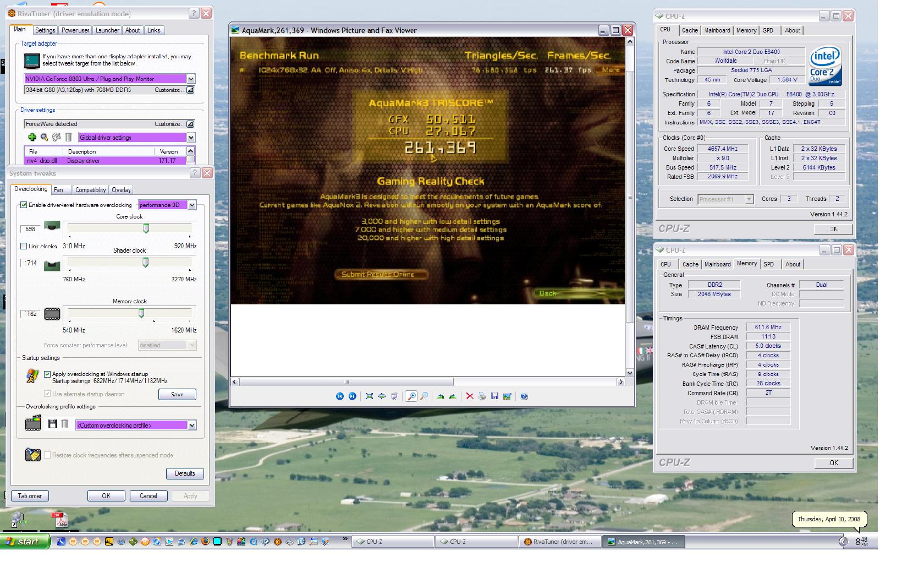
Task: Open SPD tab in lower CPU-Z window
Action: tap(768, 264)
